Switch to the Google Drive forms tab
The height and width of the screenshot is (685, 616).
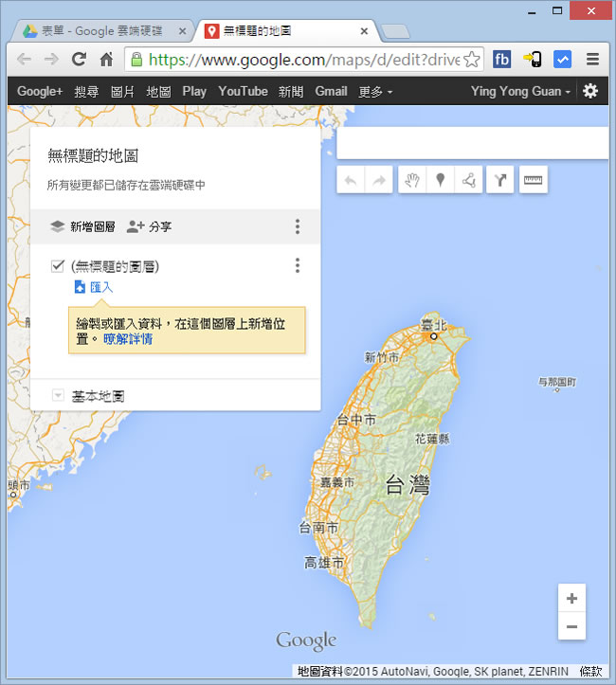[x=102, y=31]
